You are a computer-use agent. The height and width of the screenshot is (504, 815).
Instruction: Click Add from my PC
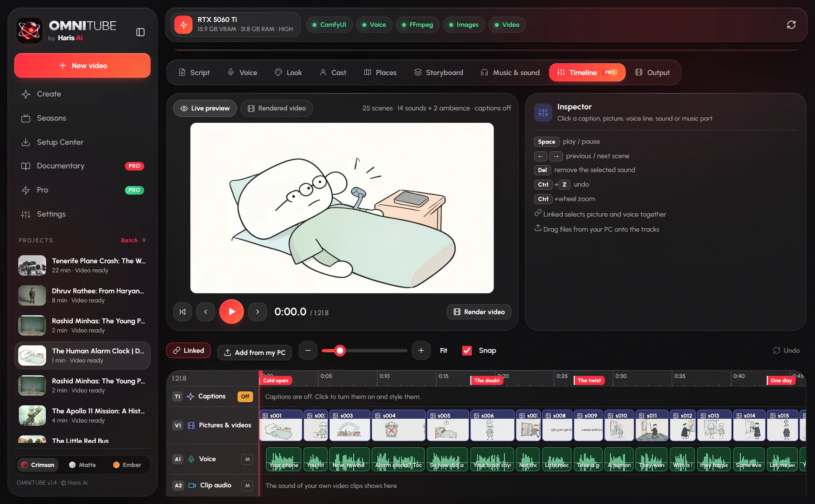tap(254, 352)
